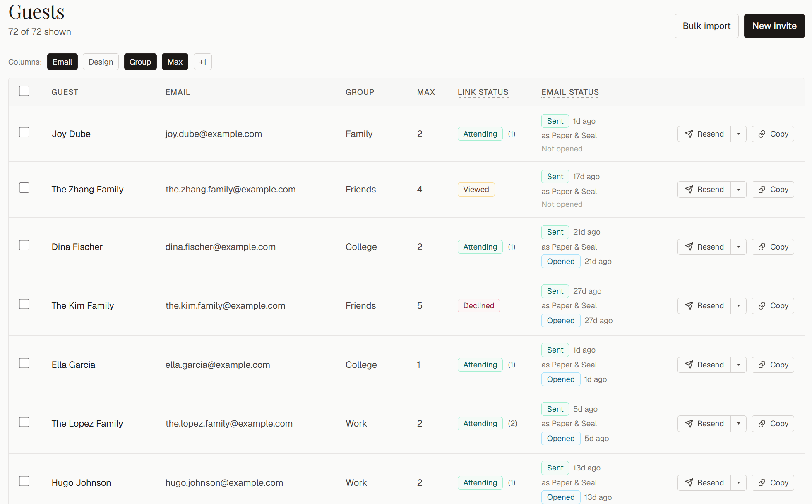Click the link icon in Hugo Johnson's Copy button
812x504 pixels.
click(762, 483)
